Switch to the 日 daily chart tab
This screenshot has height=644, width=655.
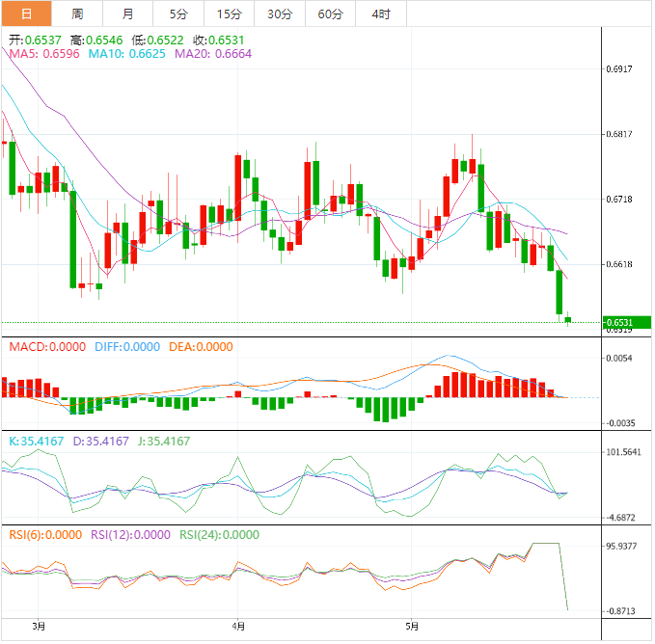pos(26,13)
